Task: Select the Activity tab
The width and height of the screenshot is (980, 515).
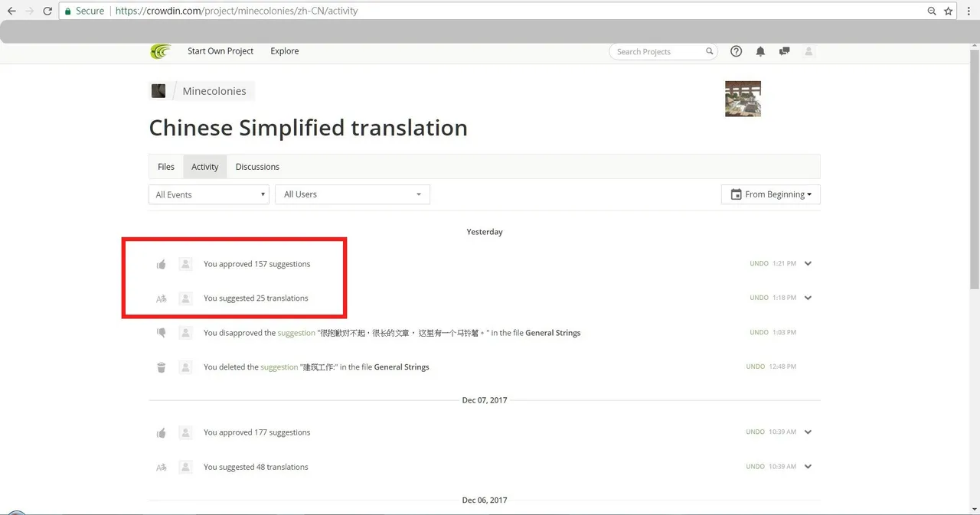Action: coord(205,167)
